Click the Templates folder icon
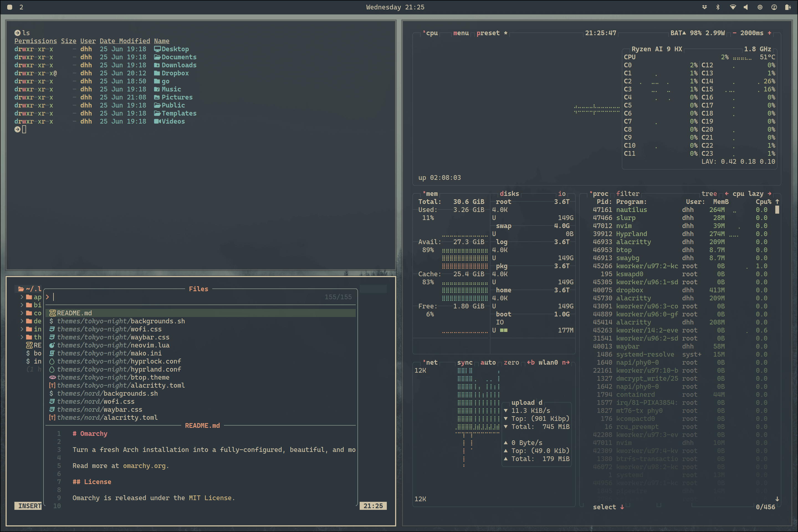Viewport: 798px width, 532px height. [157, 113]
